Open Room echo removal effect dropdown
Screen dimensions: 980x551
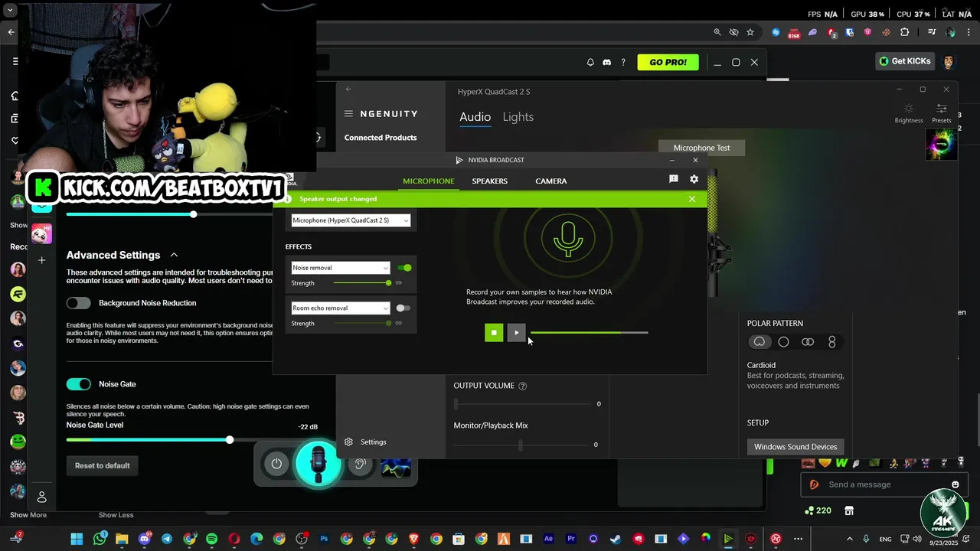(341, 308)
